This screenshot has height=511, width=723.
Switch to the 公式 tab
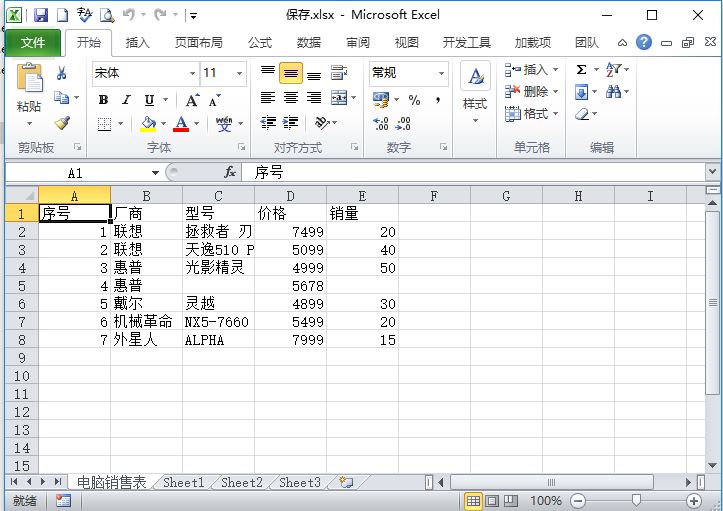click(x=260, y=43)
